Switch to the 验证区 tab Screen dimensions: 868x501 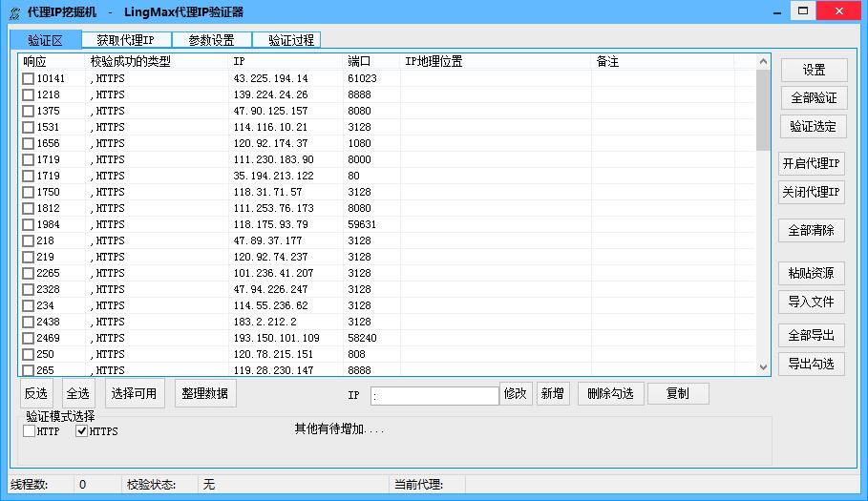click(46, 40)
